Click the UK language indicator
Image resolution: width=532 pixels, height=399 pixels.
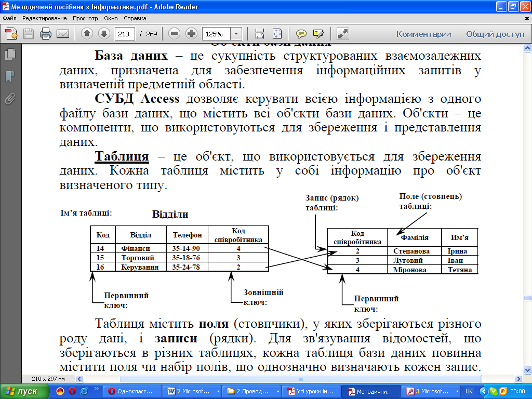click(469, 391)
